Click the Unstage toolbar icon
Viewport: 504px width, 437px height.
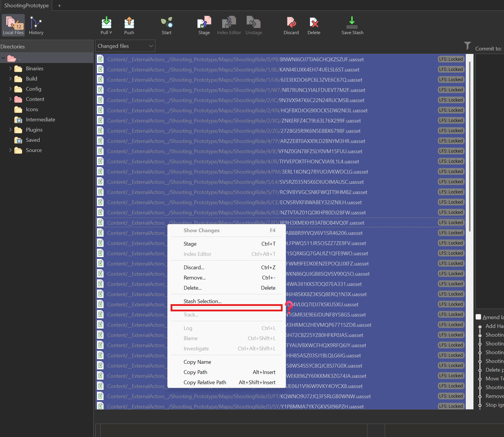254,23
